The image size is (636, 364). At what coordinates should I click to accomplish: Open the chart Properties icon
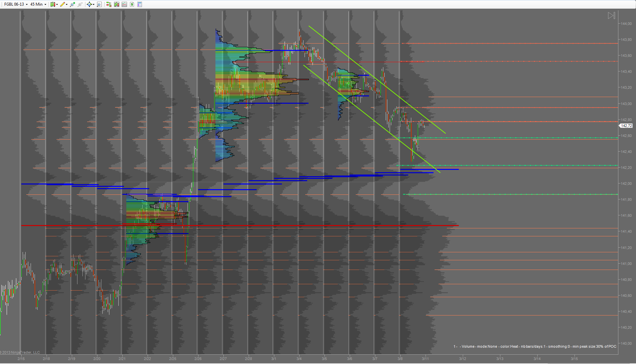[x=140, y=4]
